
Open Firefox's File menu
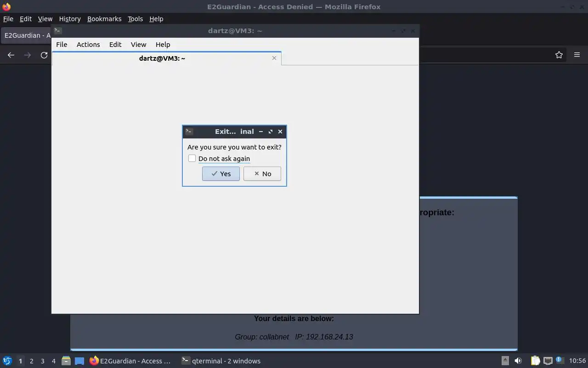coord(8,19)
